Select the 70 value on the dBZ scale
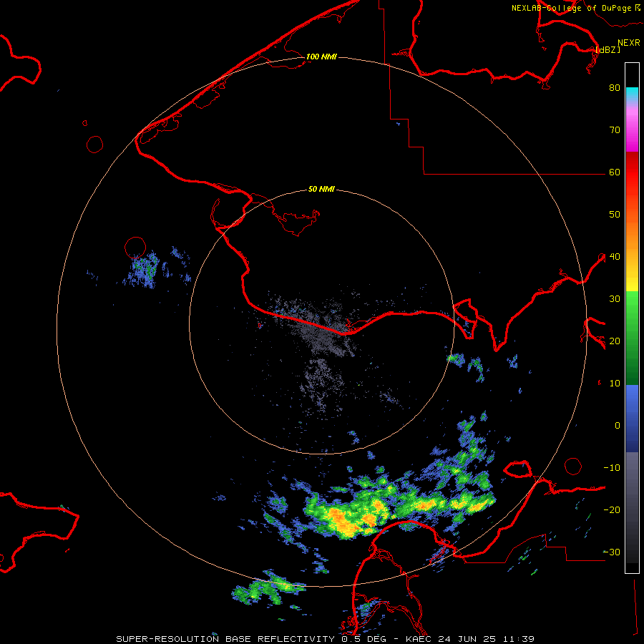The width and height of the screenshot is (644, 644). click(x=615, y=130)
